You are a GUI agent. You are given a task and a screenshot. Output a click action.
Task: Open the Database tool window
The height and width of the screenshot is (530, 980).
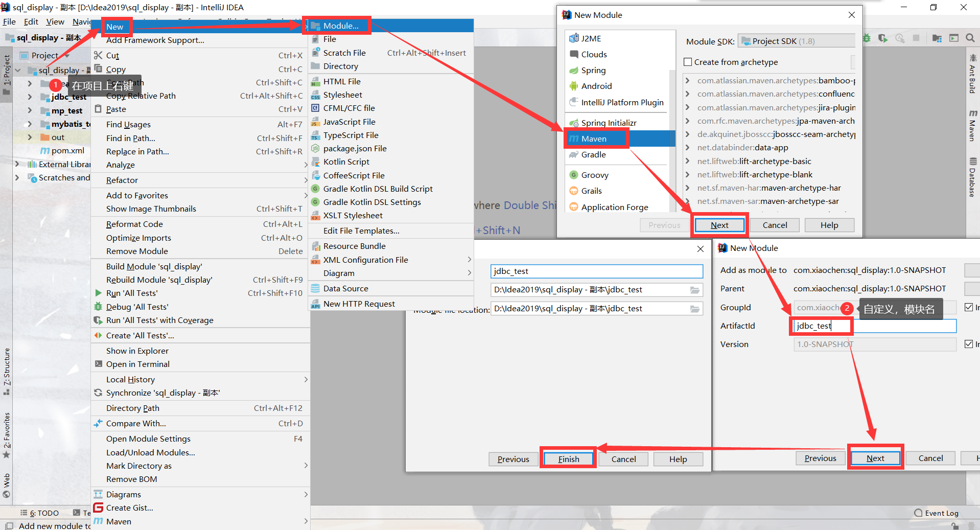[972, 177]
